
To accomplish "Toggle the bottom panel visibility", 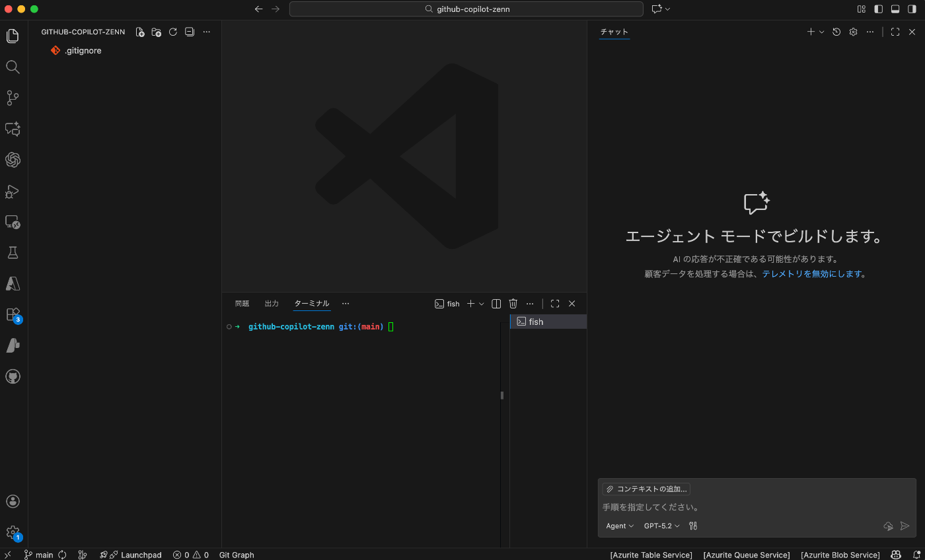I will click(895, 9).
